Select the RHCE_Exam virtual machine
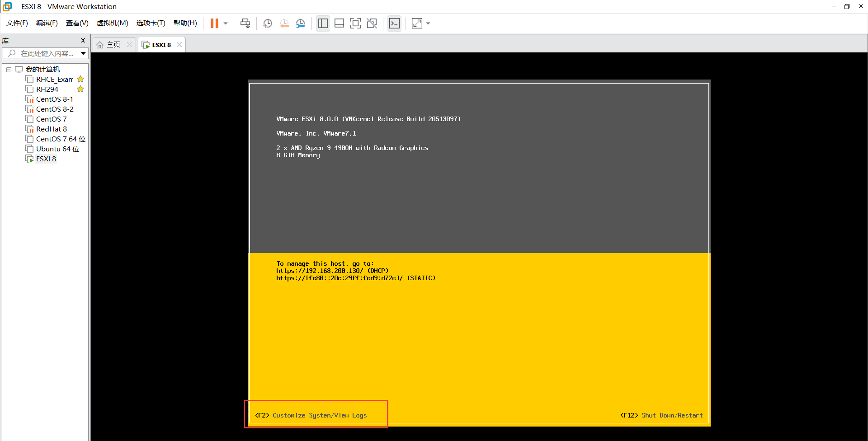Image resolution: width=868 pixels, height=441 pixels. tap(54, 80)
